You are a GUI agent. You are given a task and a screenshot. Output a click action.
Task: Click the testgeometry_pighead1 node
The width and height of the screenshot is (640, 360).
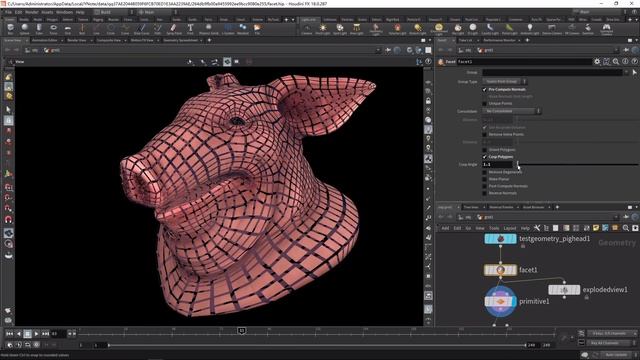click(x=500, y=239)
